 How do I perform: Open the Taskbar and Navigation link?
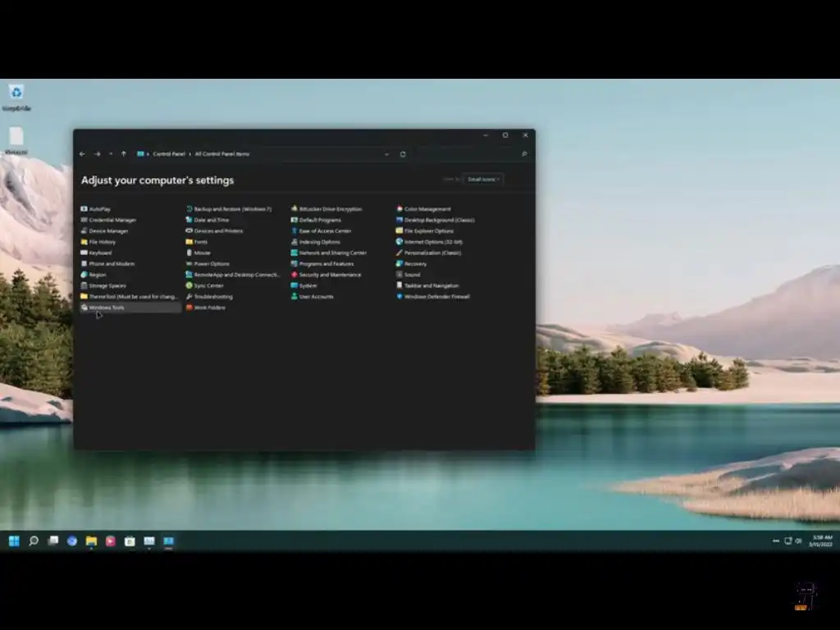pyautogui.click(x=431, y=285)
